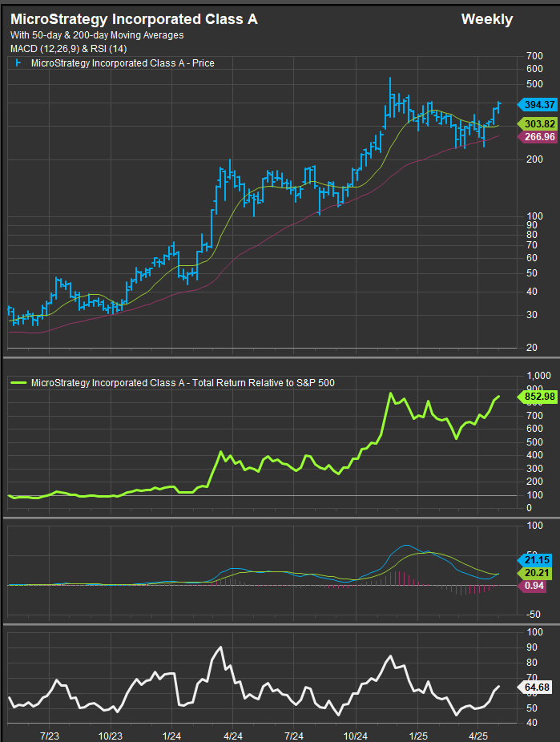Click the MicroStrategy Incorporated Class A title

pyautogui.click(x=134, y=19)
